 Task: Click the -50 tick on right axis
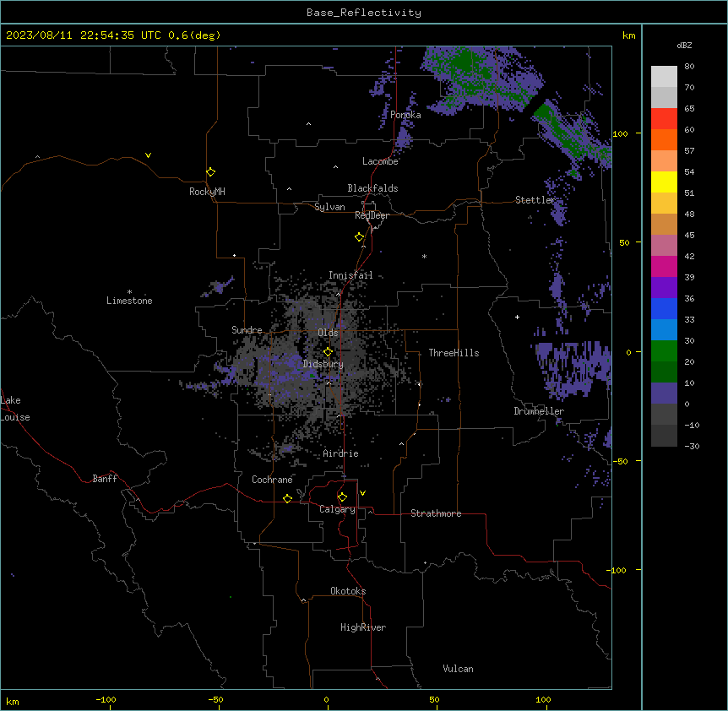tap(620, 461)
